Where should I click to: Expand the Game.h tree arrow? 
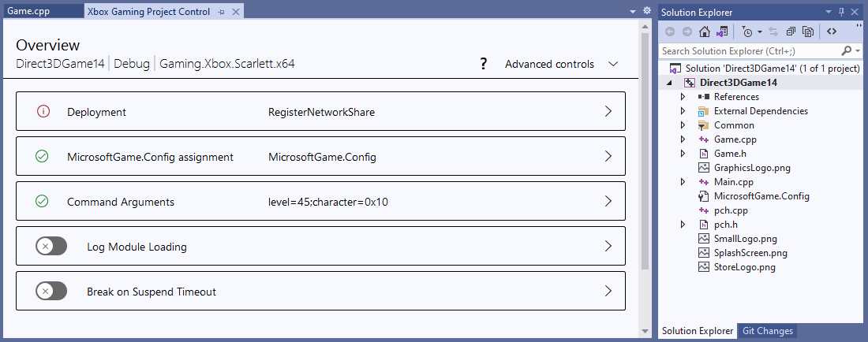[x=683, y=154]
